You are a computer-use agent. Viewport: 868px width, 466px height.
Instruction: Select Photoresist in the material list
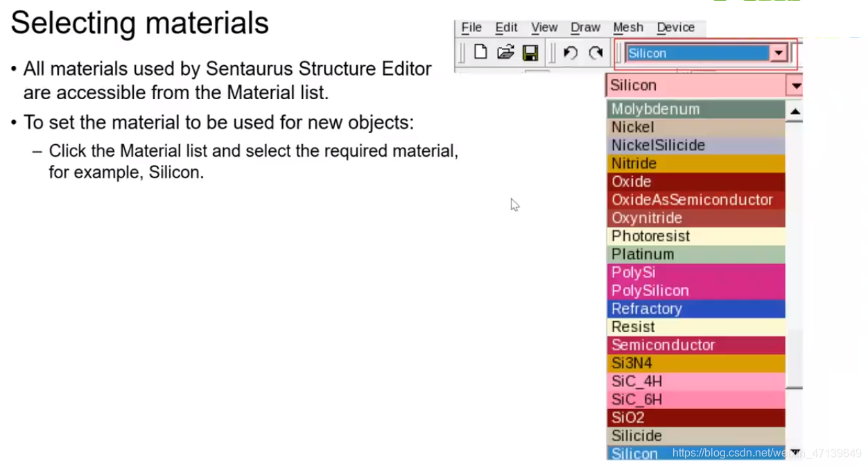(696, 236)
